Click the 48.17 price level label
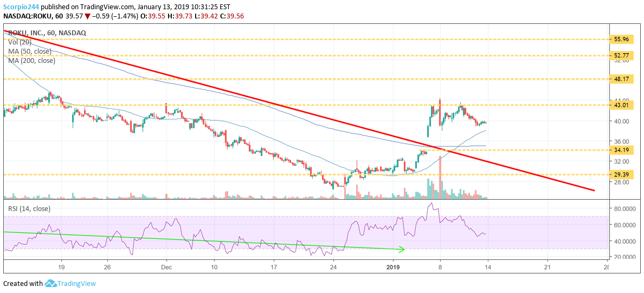The image size is (644, 293). point(622,79)
